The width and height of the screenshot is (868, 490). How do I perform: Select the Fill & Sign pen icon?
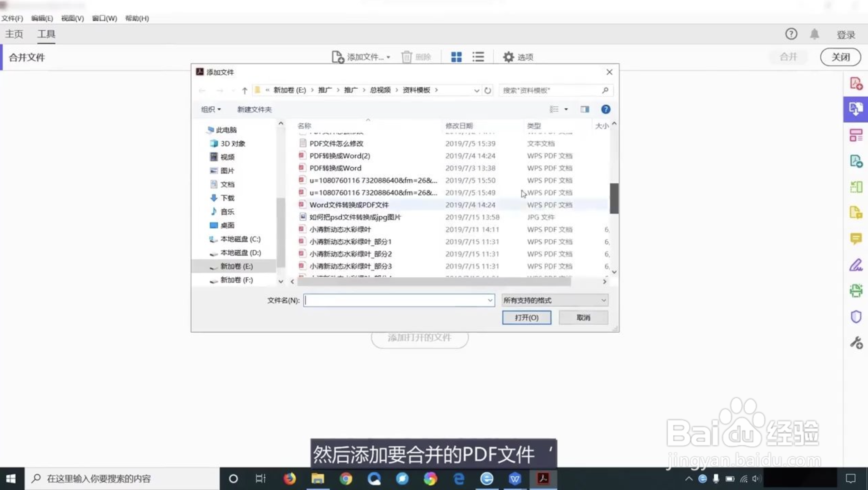pyautogui.click(x=856, y=265)
